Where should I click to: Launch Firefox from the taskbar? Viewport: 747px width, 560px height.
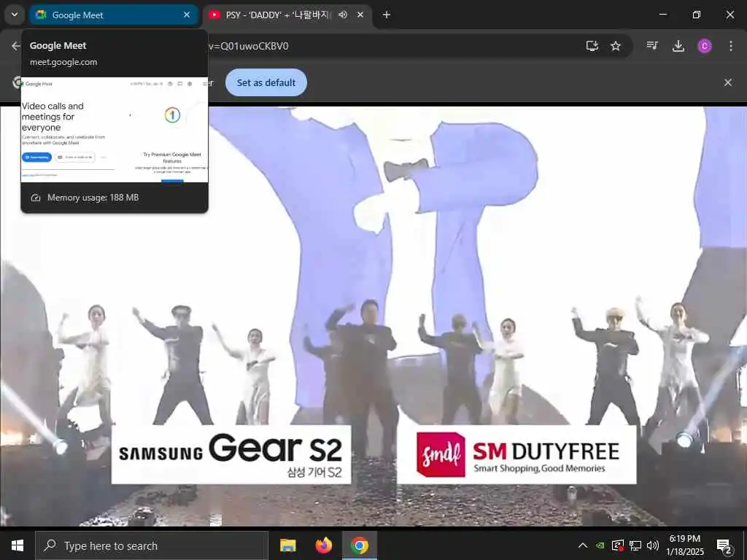point(323,545)
